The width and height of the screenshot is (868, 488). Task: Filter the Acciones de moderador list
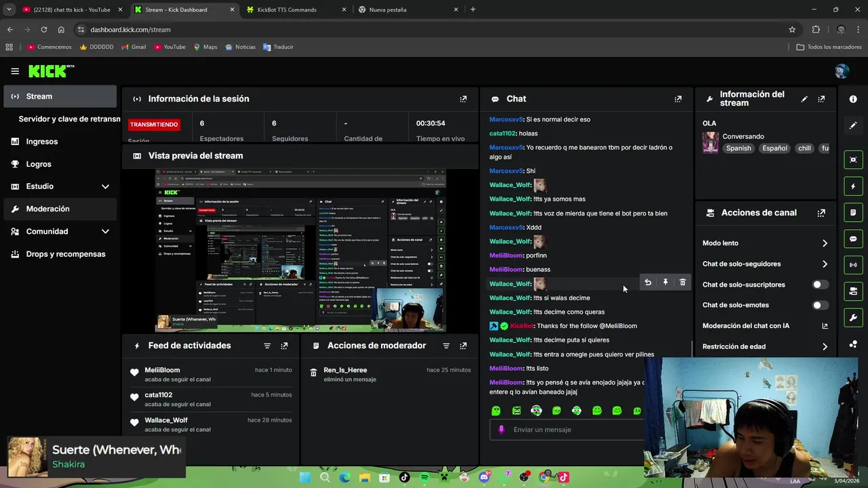[x=446, y=346]
